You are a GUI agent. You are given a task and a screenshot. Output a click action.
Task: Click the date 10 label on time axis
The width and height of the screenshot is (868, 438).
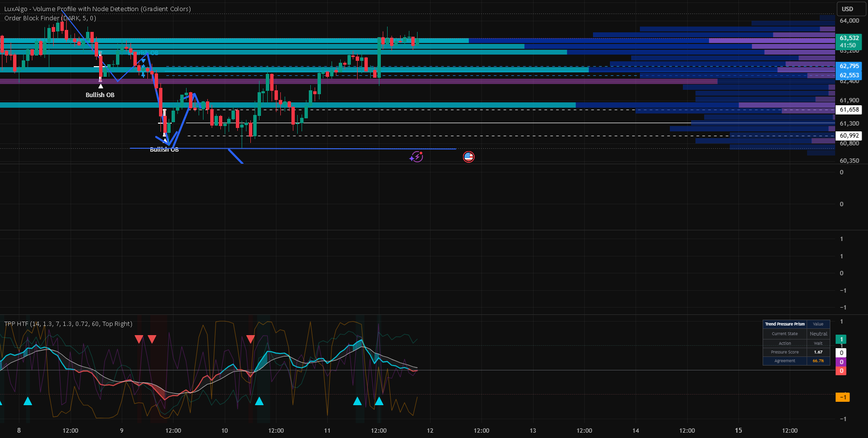(x=224, y=430)
